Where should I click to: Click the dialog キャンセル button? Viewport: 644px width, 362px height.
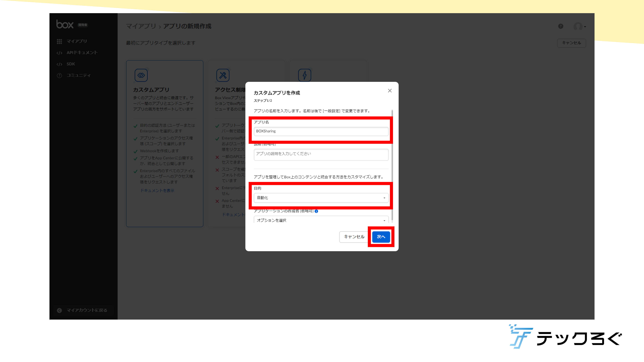(354, 237)
